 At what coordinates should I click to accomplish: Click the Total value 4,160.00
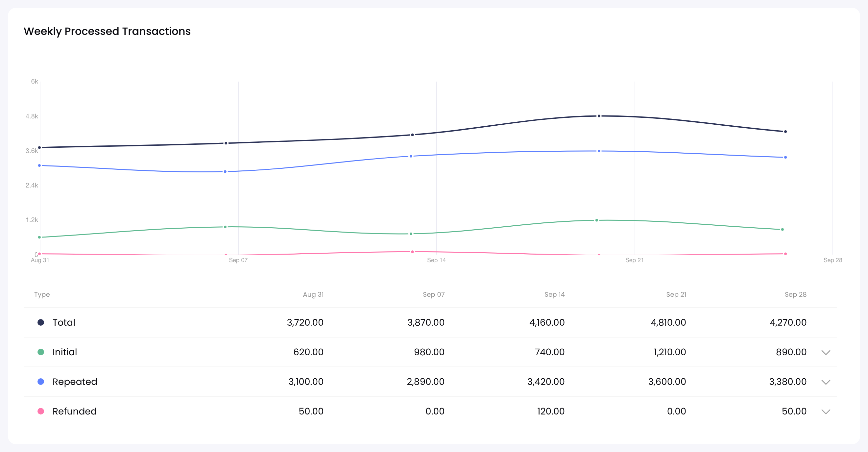click(x=547, y=322)
